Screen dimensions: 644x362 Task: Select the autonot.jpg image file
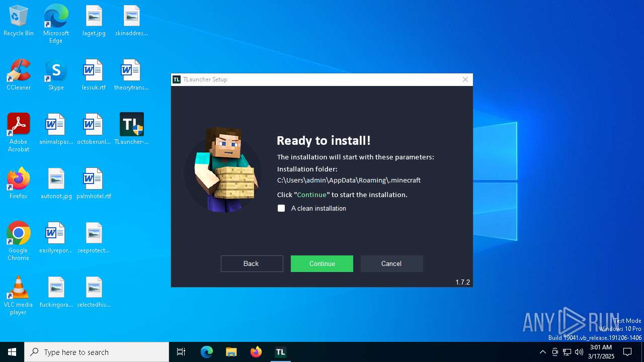tap(56, 184)
